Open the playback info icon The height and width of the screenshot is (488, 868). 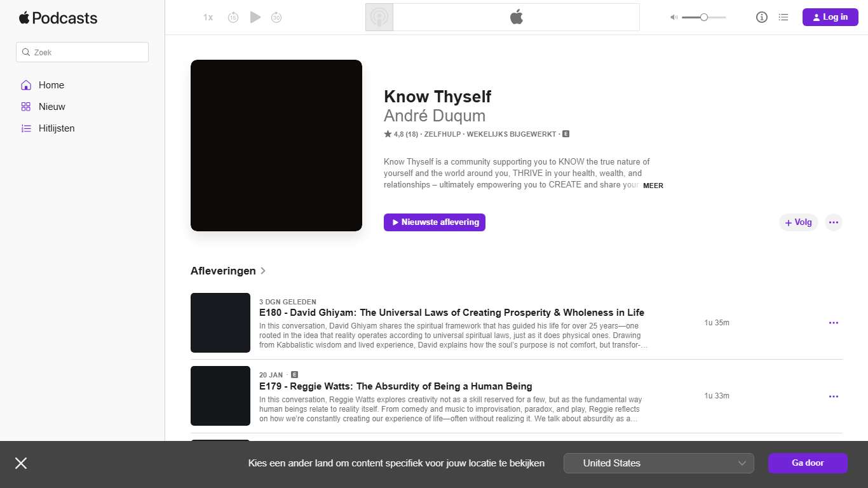click(761, 17)
